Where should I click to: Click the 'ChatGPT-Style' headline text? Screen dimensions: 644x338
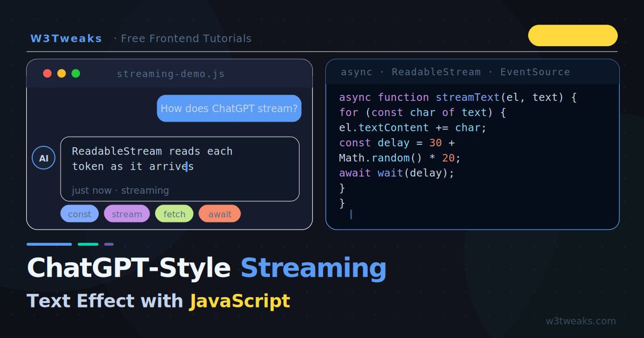[129, 268]
